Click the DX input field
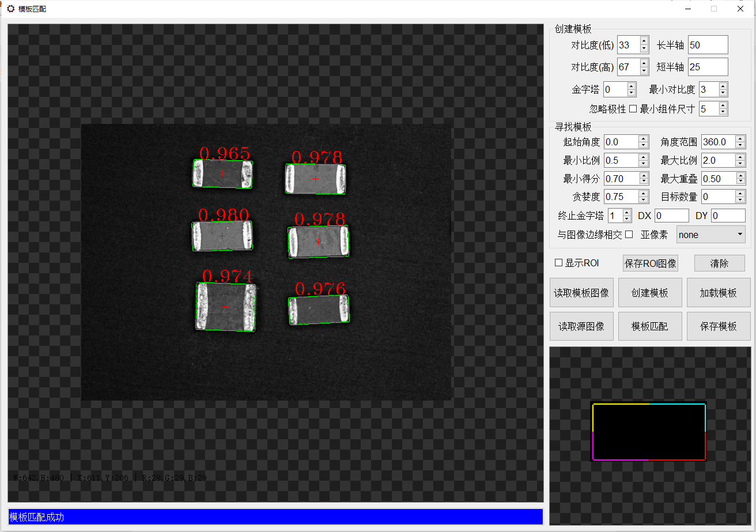This screenshot has width=756, height=532. [671, 216]
